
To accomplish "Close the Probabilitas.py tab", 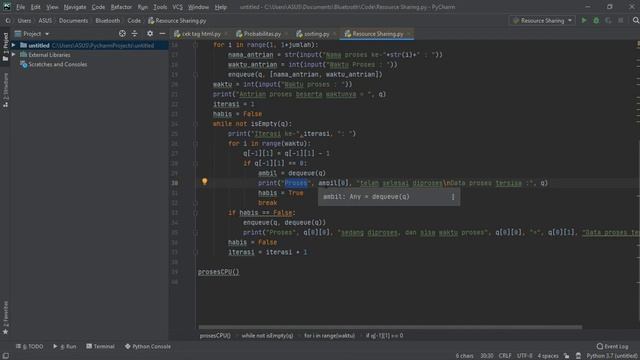I will (x=287, y=34).
